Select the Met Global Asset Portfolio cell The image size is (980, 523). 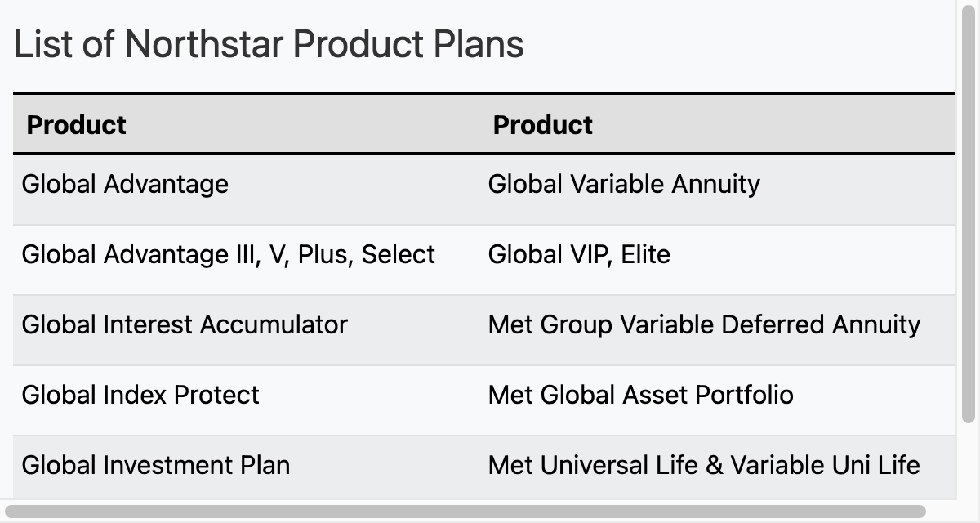click(717, 400)
